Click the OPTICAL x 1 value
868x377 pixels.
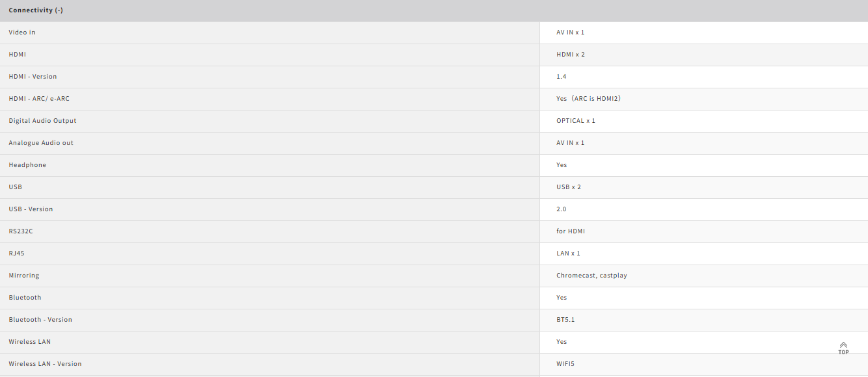click(x=576, y=121)
